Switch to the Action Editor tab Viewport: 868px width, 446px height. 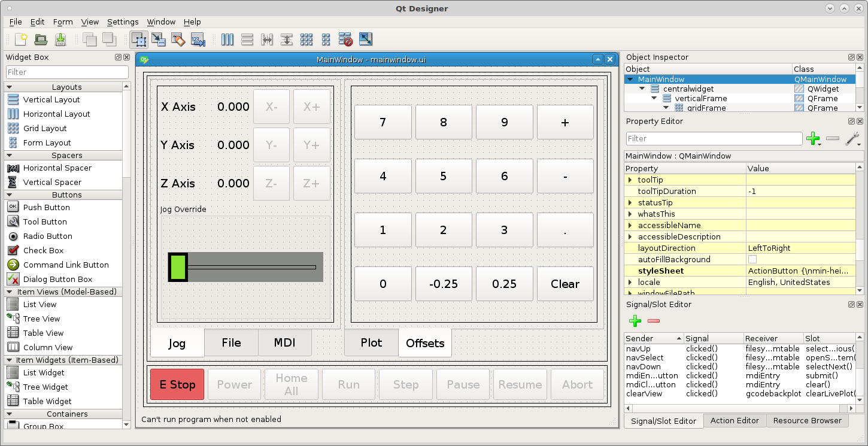tap(735, 420)
